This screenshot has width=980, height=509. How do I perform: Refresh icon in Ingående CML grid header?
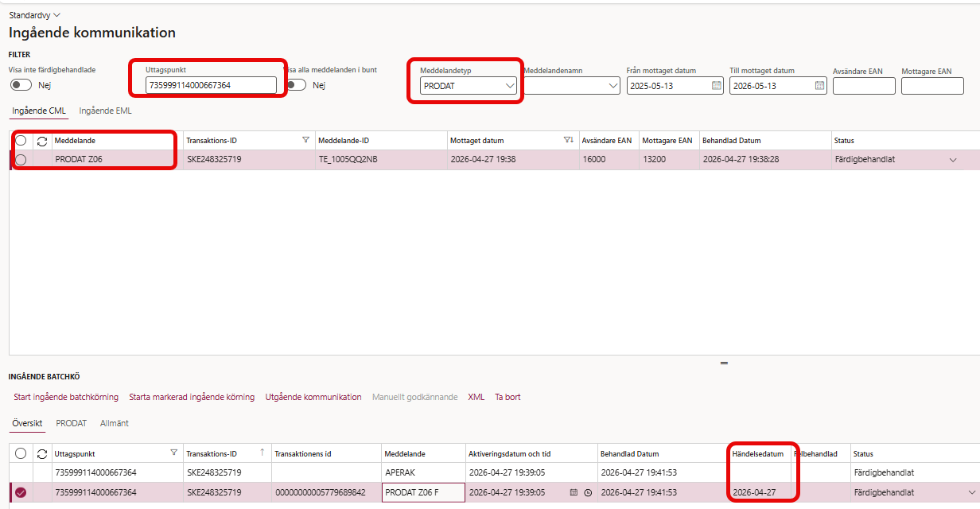click(x=42, y=141)
